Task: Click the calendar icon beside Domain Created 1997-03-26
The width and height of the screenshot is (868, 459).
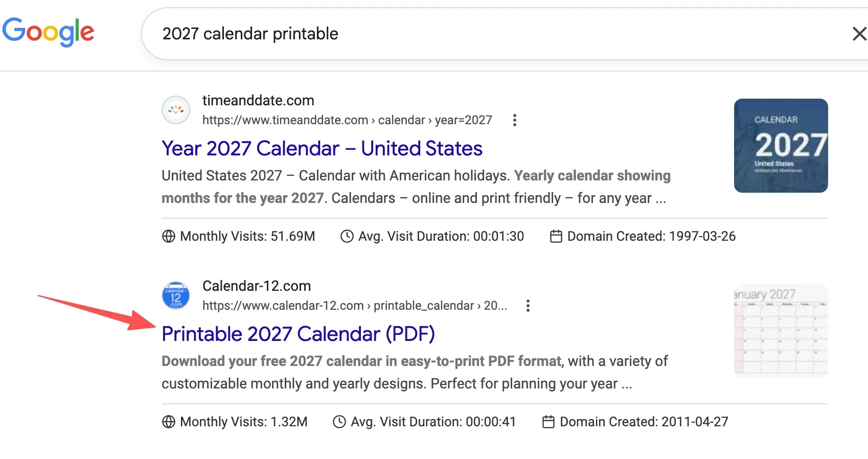Action: point(556,236)
